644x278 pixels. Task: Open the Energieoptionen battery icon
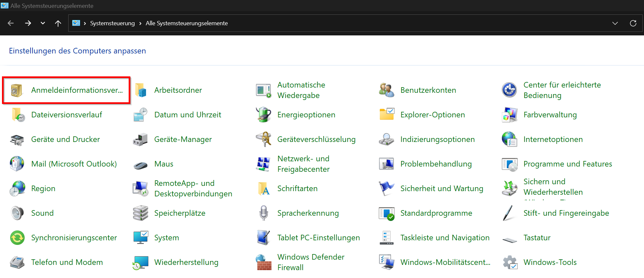[x=263, y=115]
